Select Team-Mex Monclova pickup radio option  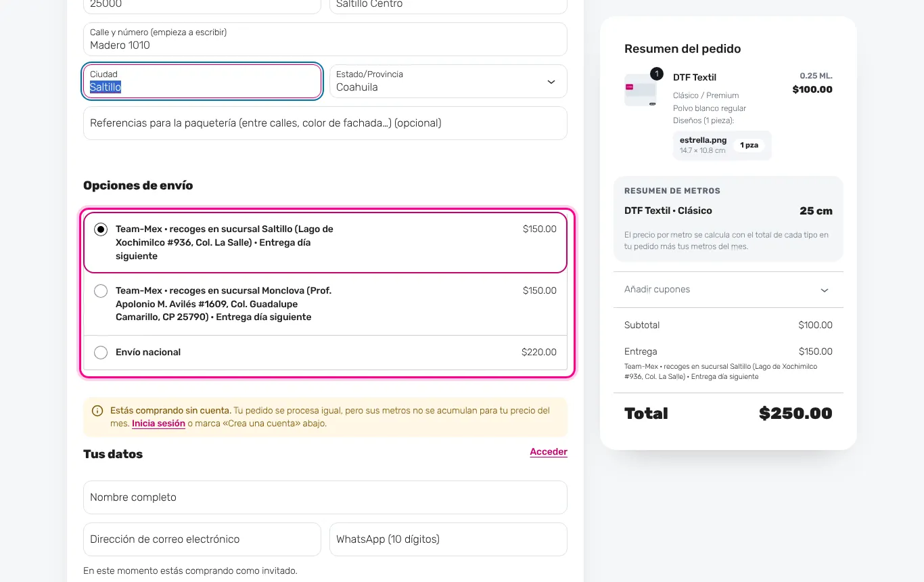(x=101, y=291)
